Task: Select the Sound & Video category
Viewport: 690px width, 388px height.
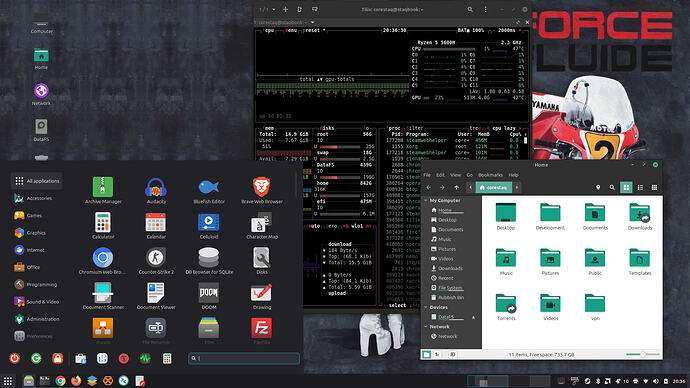Action: (37, 302)
